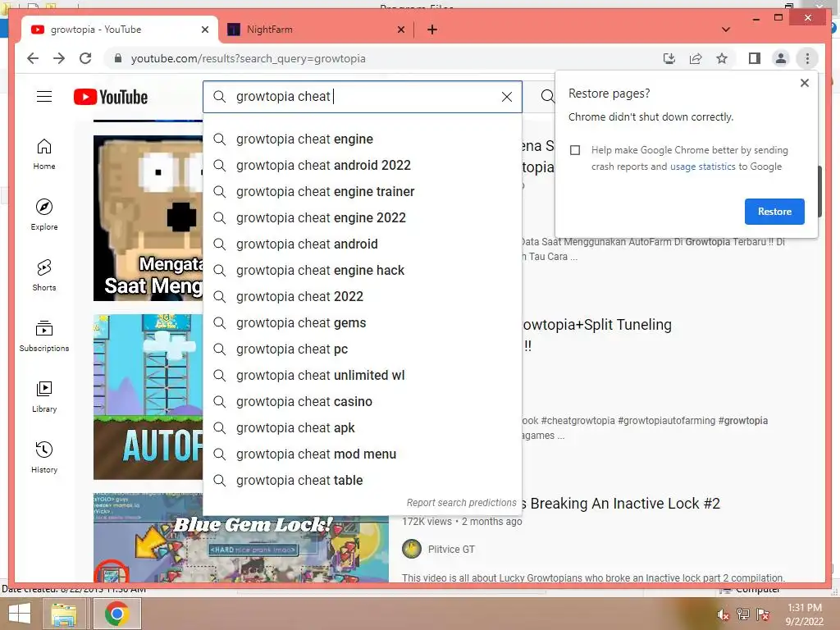Choose suggestion growtopia cheat 2022
Screen dimensions: 840x630
362,297
